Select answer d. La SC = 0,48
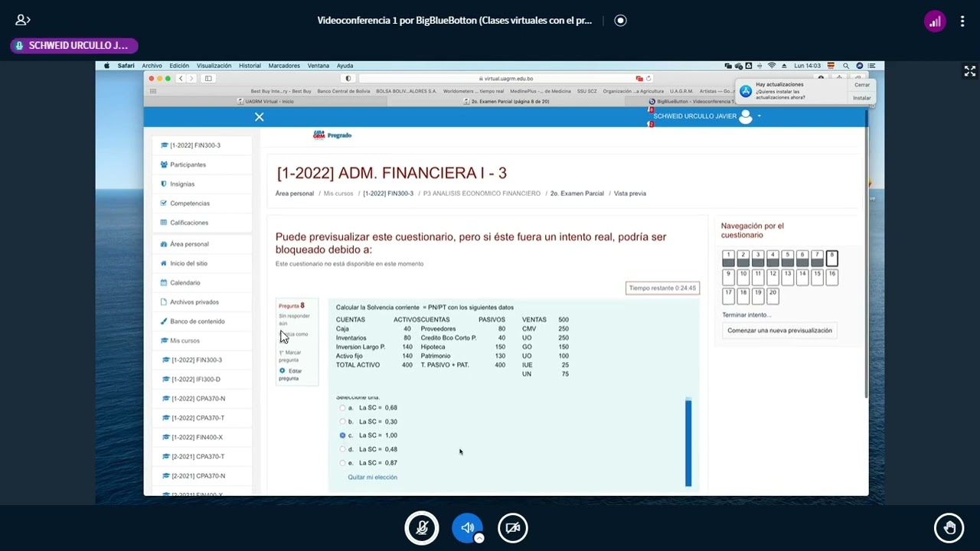 342,449
